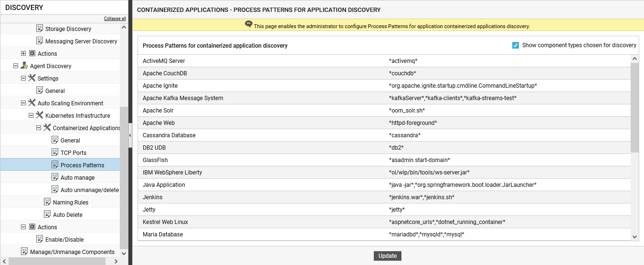Click the Update button
Screen dimensions: 644x265
pyautogui.click(x=388, y=256)
